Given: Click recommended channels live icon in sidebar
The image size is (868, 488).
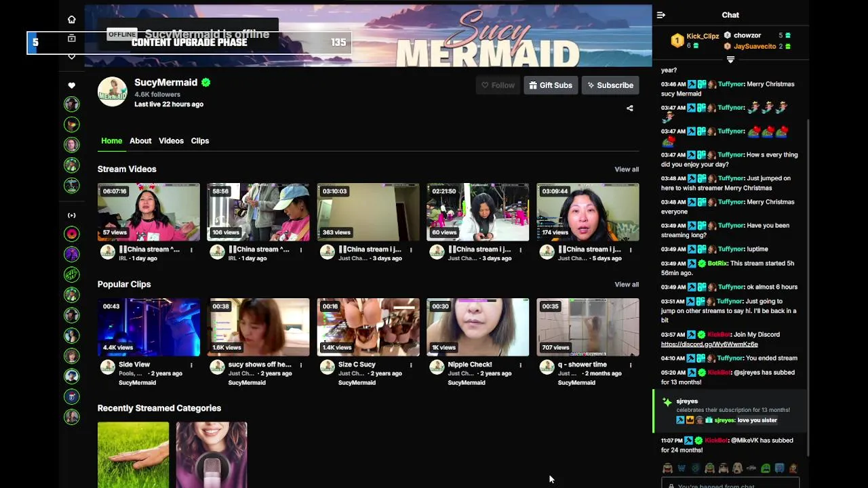Looking at the screenshot, I should coord(72,216).
